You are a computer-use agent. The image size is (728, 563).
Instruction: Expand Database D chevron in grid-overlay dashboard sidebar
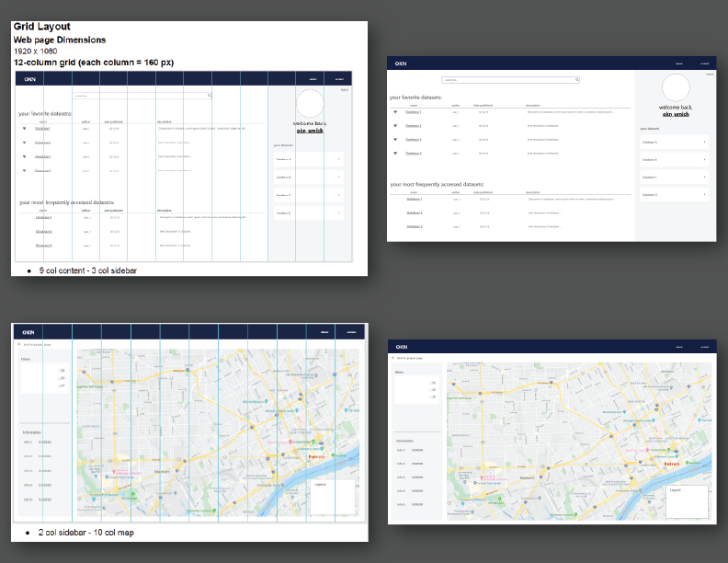[338, 213]
